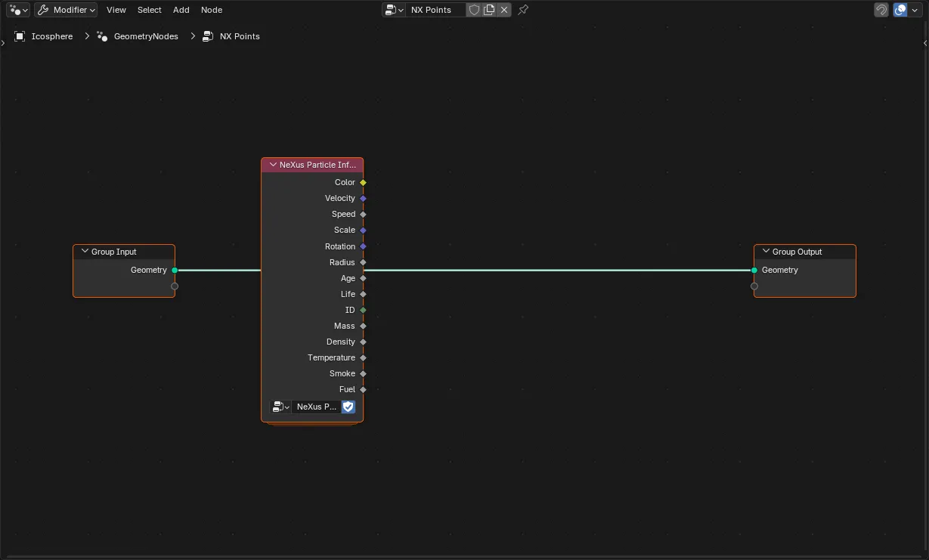Image resolution: width=929 pixels, height=560 pixels.
Task: Click the ID output socket
Action: click(363, 310)
